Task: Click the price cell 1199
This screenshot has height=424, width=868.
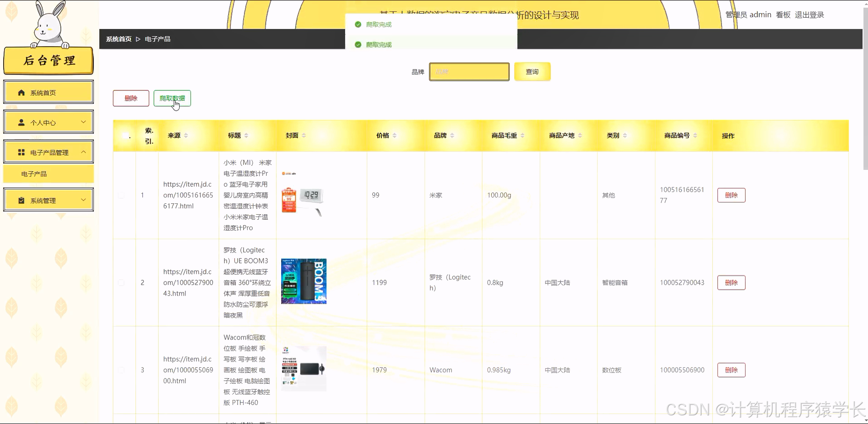Action: (x=380, y=282)
